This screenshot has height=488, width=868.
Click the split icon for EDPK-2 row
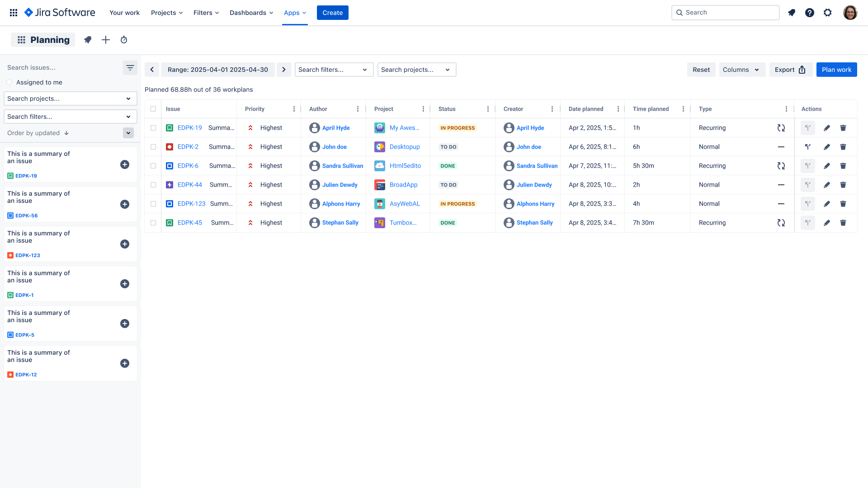pyautogui.click(x=808, y=147)
